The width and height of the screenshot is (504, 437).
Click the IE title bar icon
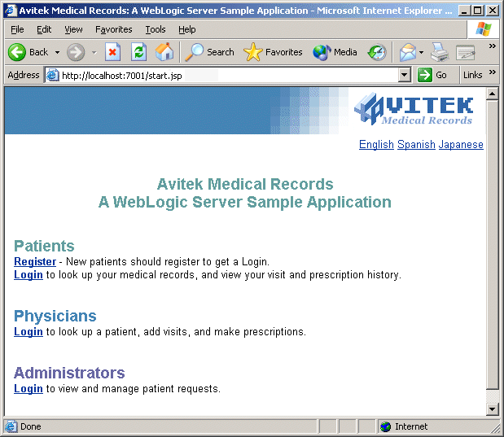pos(11,11)
